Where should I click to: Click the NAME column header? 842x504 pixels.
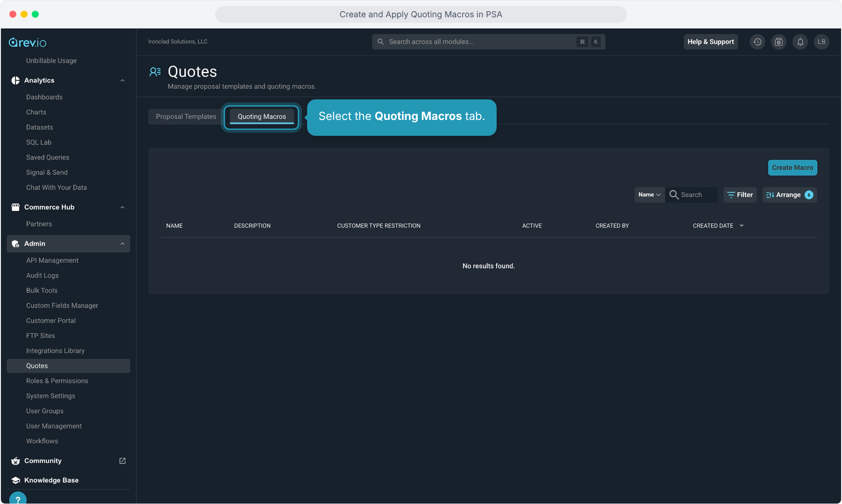point(175,226)
